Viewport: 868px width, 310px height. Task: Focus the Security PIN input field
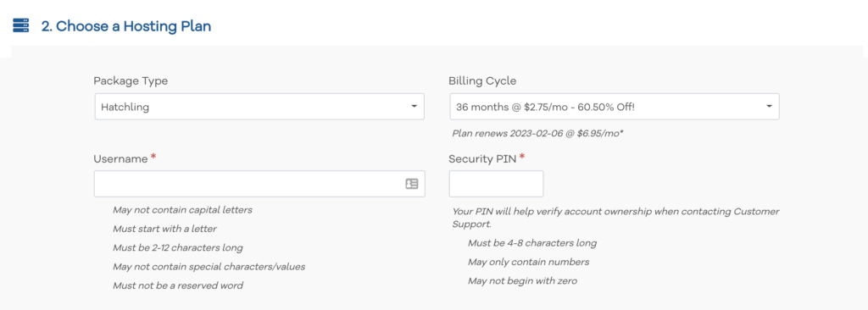tap(496, 184)
